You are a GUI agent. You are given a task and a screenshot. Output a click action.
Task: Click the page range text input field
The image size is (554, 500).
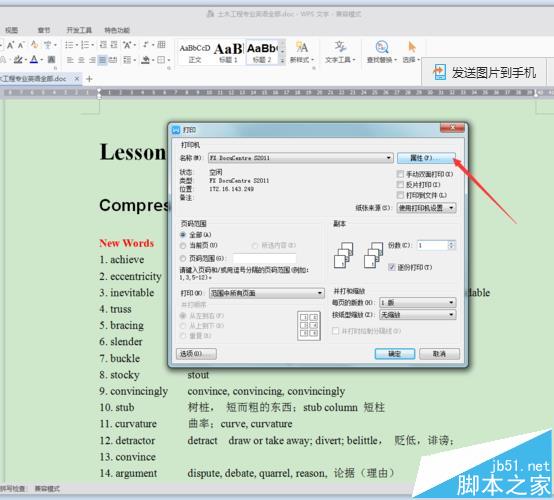pyautogui.click(x=265, y=258)
